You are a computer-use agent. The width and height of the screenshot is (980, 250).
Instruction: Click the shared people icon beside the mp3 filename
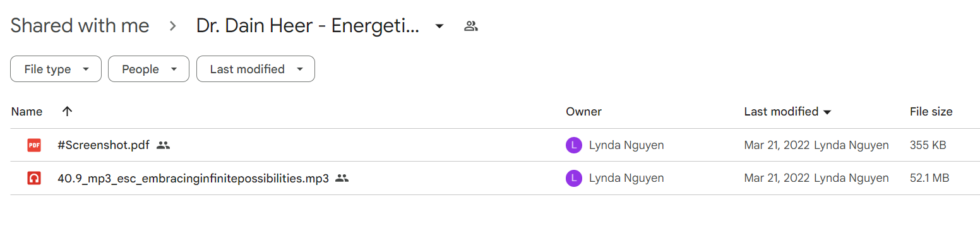[342, 178]
